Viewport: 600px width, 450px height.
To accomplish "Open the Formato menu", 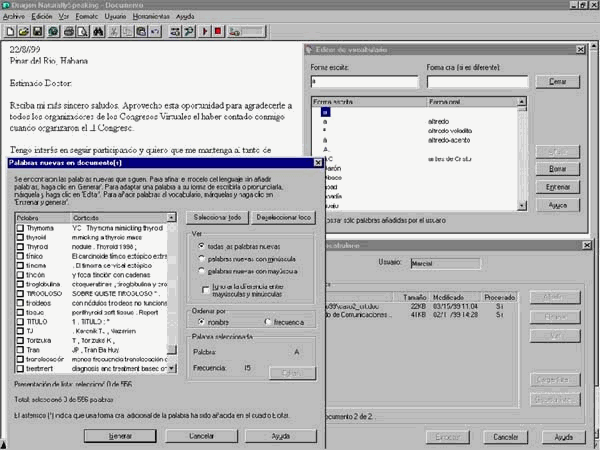I will point(86,16).
